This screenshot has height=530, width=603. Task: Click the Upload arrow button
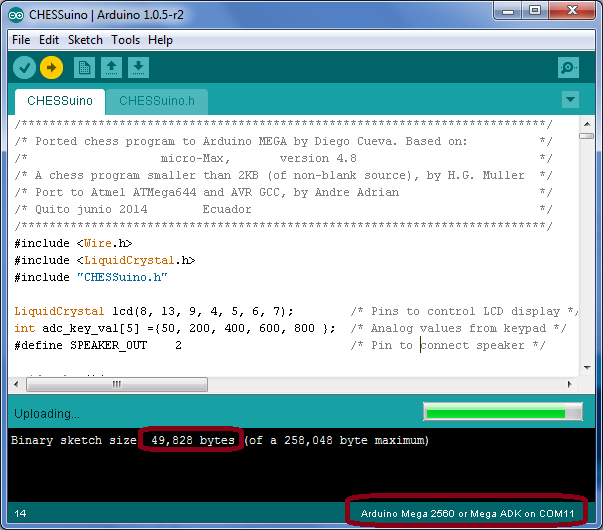click(52, 68)
